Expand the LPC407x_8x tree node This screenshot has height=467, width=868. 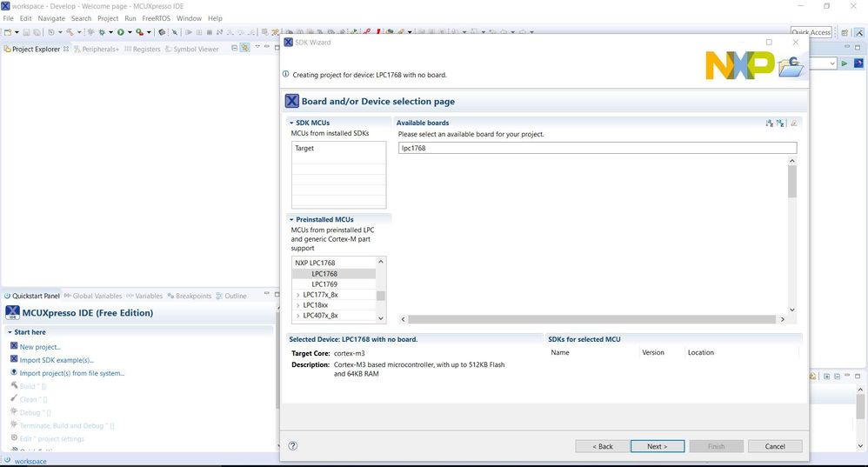pos(297,316)
